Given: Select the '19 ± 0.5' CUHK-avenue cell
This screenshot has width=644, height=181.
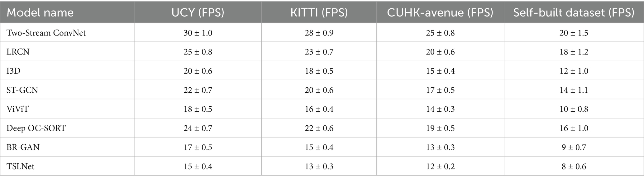Looking at the screenshot, I should (x=440, y=128).
